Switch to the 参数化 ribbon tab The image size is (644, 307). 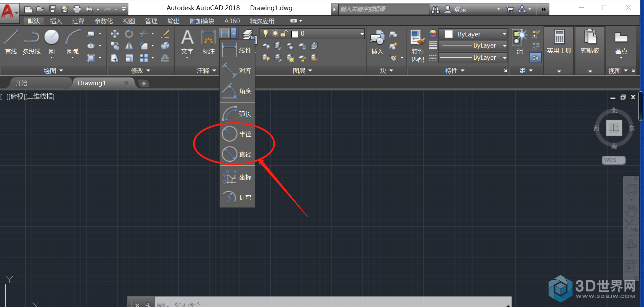click(104, 21)
